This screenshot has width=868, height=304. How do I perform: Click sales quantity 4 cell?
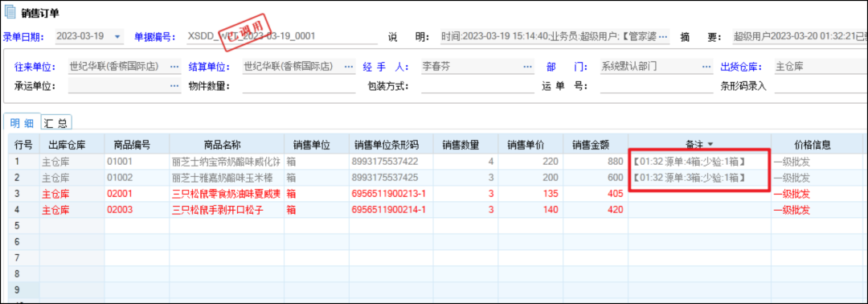click(465, 162)
